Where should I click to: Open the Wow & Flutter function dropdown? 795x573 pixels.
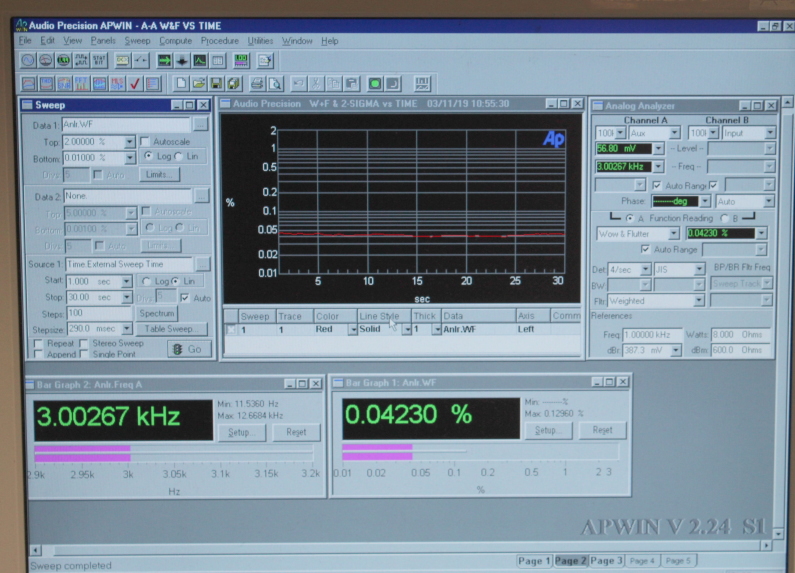[x=673, y=233]
